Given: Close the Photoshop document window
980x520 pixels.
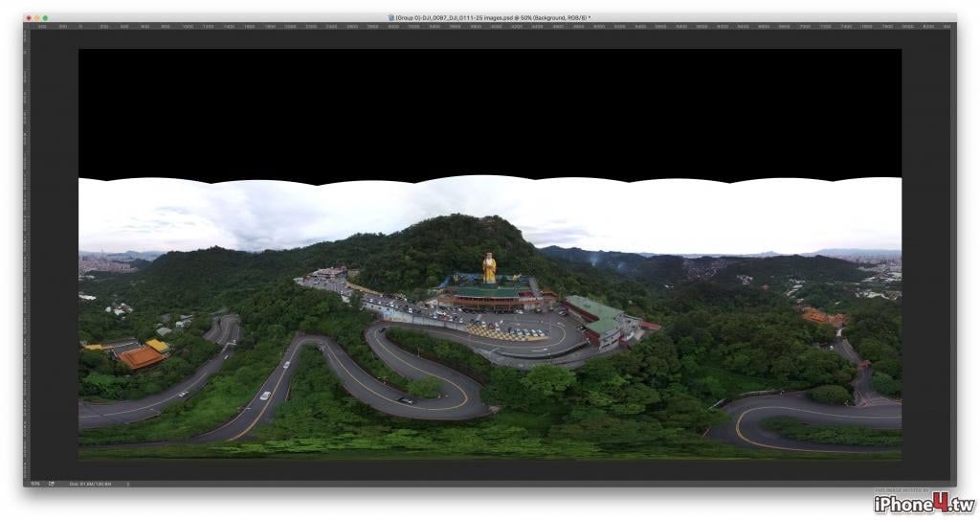Looking at the screenshot, I should point(29,18).
